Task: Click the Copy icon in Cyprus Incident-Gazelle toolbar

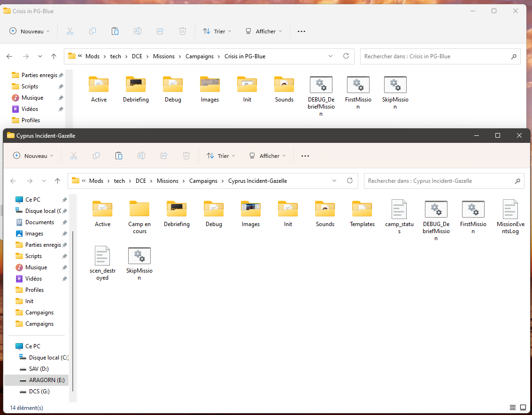Action: [x=96, y=156]
